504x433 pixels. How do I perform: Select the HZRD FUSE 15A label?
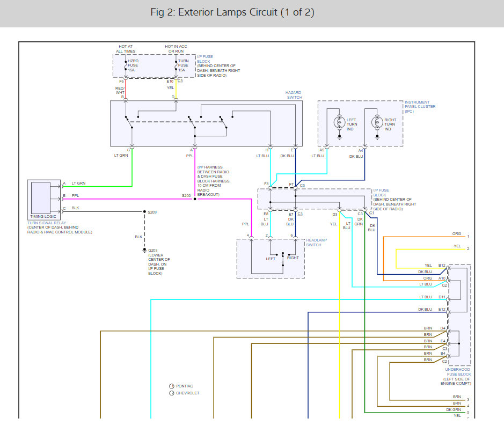tap(133, 65)
